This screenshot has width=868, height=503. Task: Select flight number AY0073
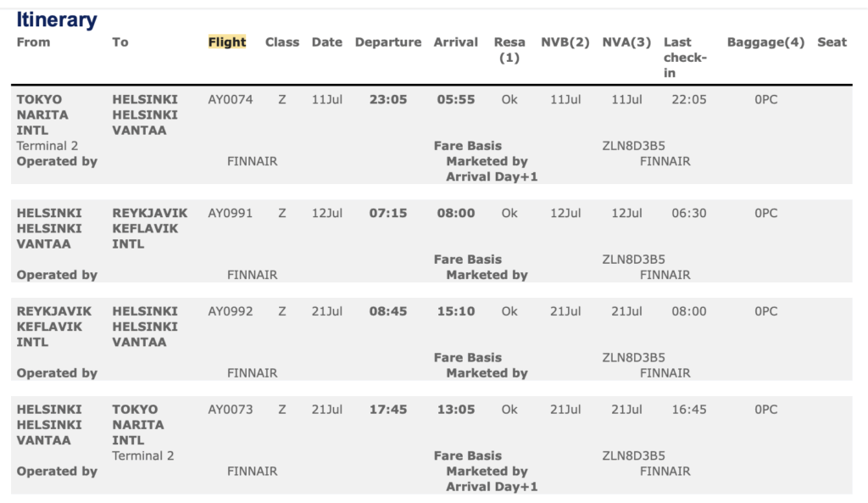[x=231, y=410]
